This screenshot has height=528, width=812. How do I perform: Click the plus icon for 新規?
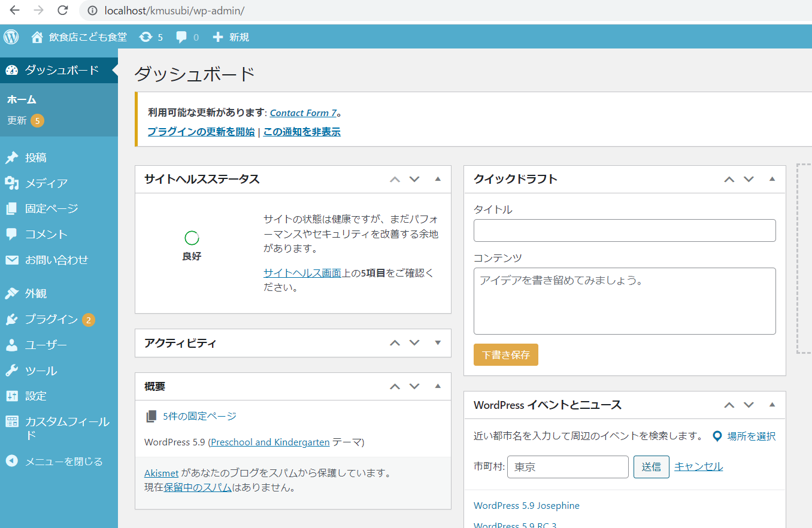(218, 37)
